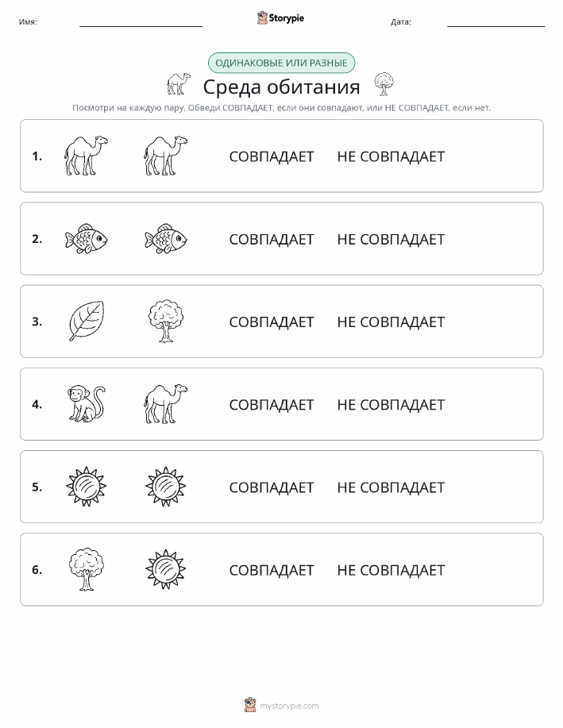Choose СОВПАДАЕТ for row 5
Screen dimensions: 563x728
click(x=272, y=487)
